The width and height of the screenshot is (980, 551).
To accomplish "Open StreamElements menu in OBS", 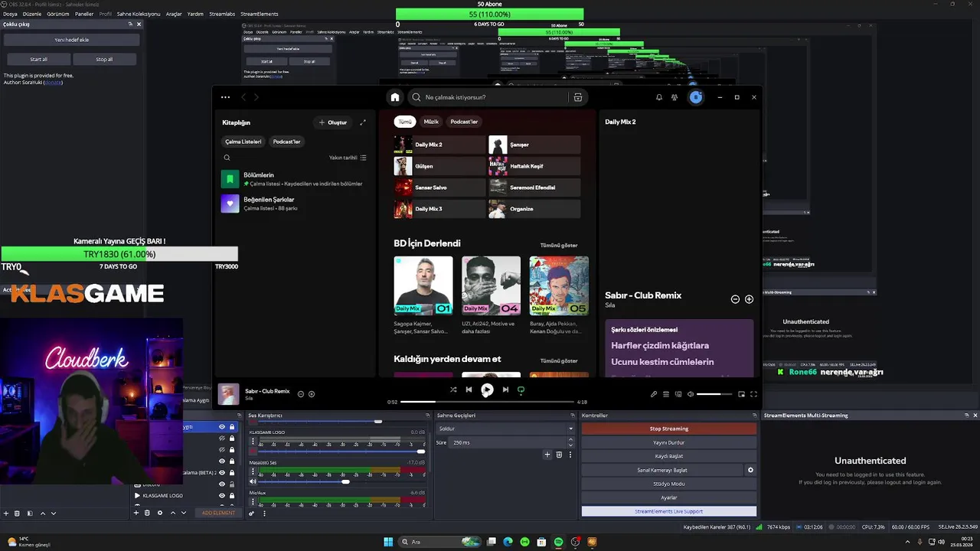I will [260, 14].
